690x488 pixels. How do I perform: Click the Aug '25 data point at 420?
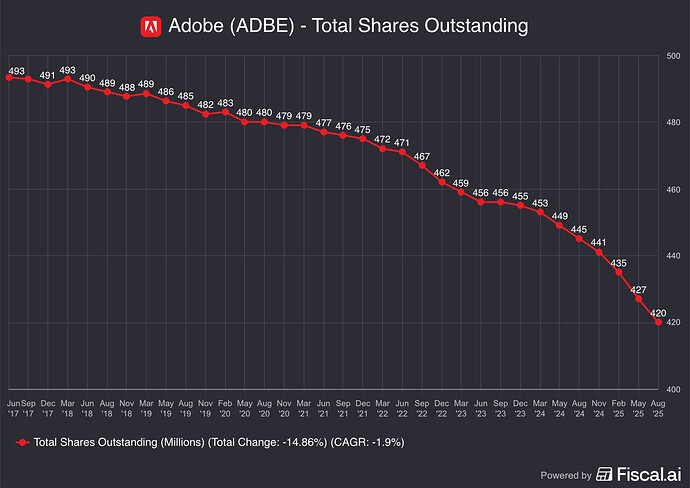point(658,322)
